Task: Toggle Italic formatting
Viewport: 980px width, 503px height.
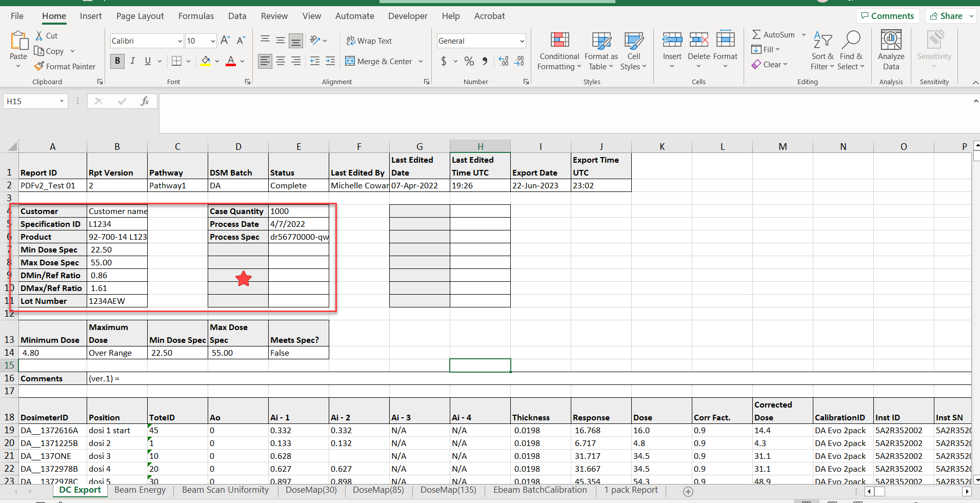Action: click(x=133, y=61)
